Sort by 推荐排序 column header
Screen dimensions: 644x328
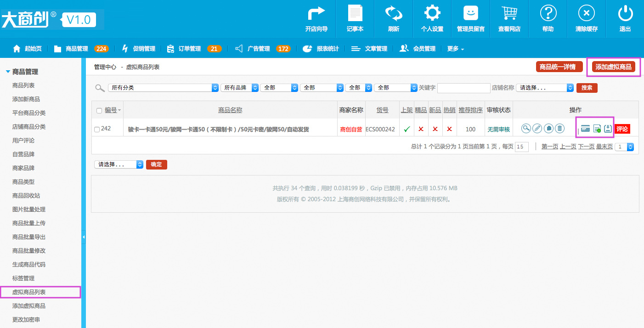[x=470, y=110]
